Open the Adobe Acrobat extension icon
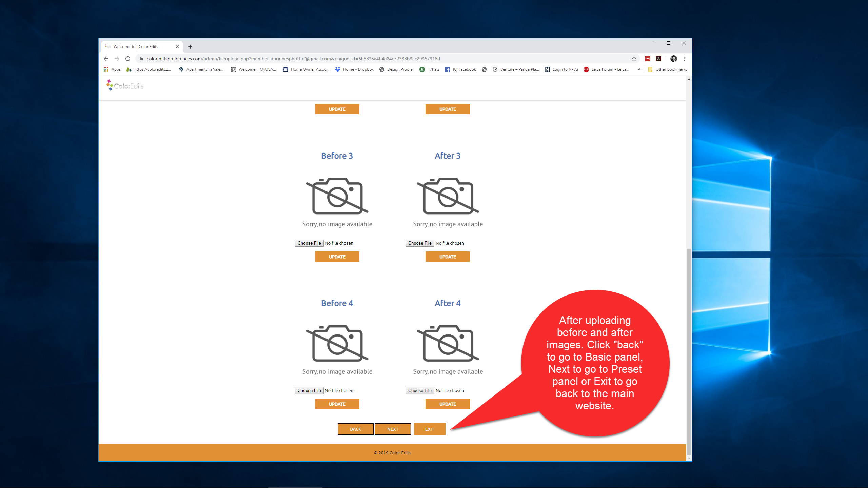The width and height of the screenshot is (868, 488). pos(658,59)
